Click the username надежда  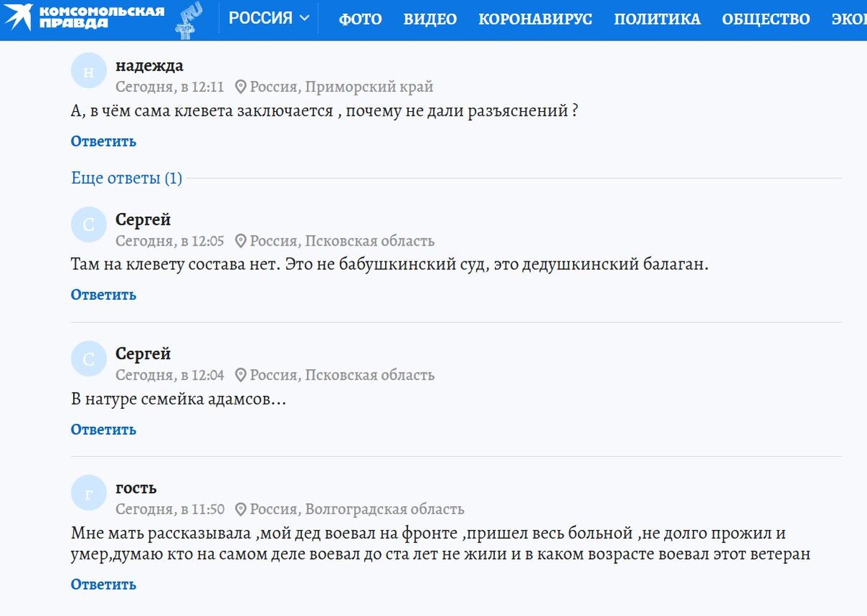point(150,66)
